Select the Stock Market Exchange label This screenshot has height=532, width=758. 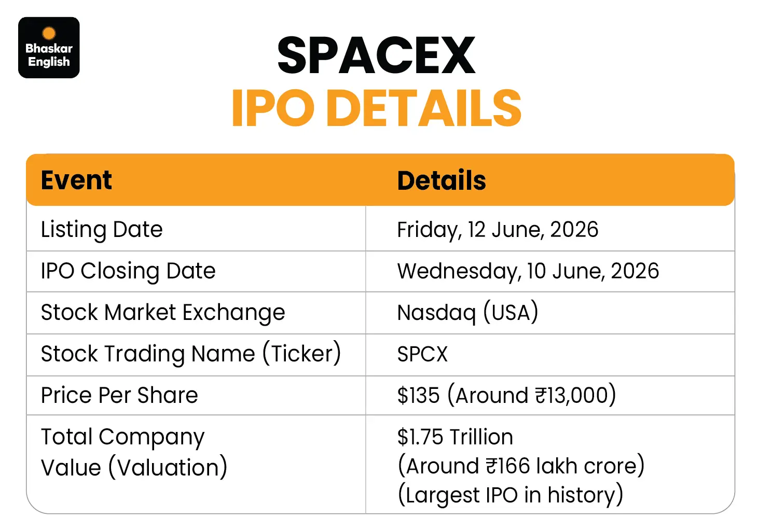[163, 313]
